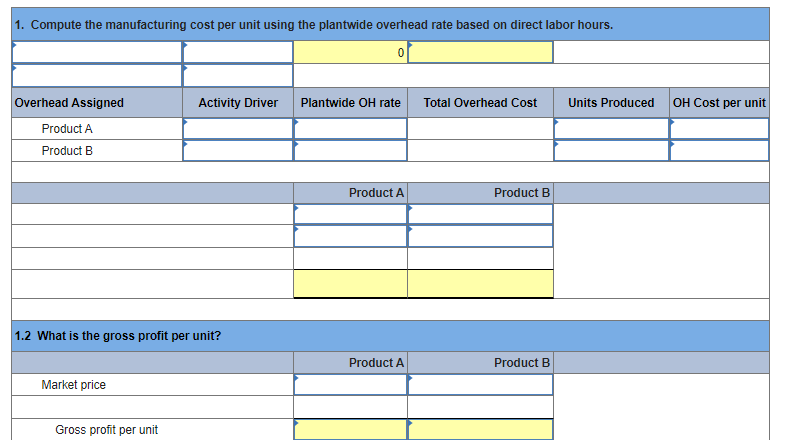
Task: Click the blank first-column cell in the second row
Action: point(97,76)
